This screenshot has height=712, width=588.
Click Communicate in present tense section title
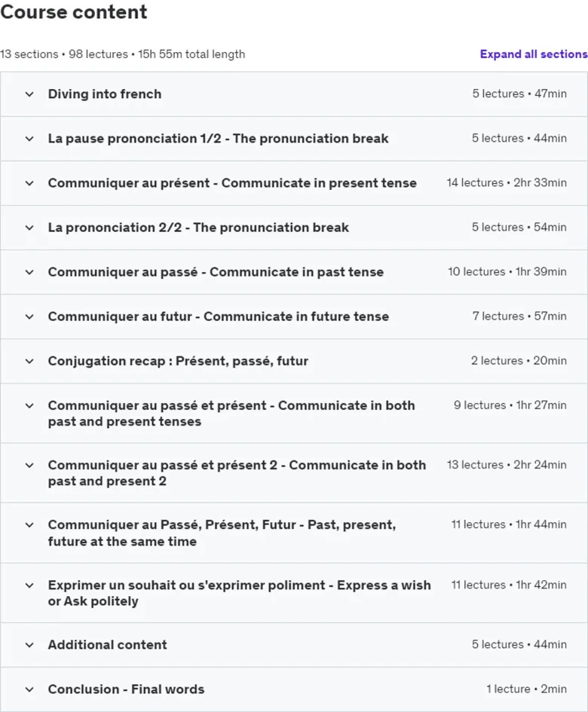[x=232, y=183]
